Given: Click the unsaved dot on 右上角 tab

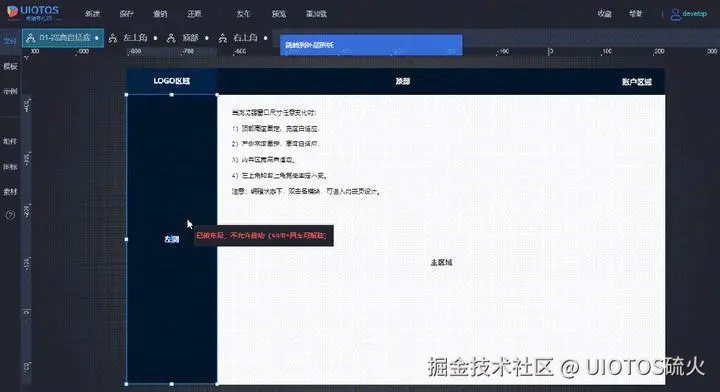Looking at the screenshot, I should click(265, 38).
